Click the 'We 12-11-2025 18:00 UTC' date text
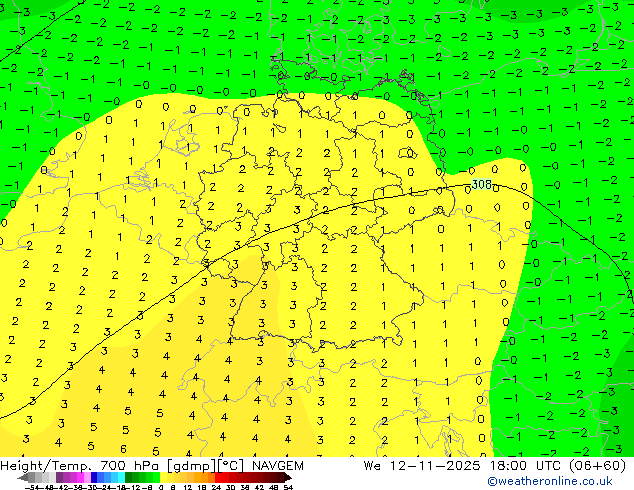 tap(462, 466)
